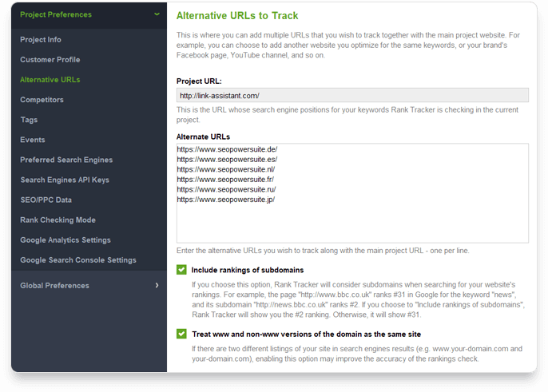The height and width of the screenshot is (392, 548).
Task: Open Google Search Console Settings
Action: (78, 260)
